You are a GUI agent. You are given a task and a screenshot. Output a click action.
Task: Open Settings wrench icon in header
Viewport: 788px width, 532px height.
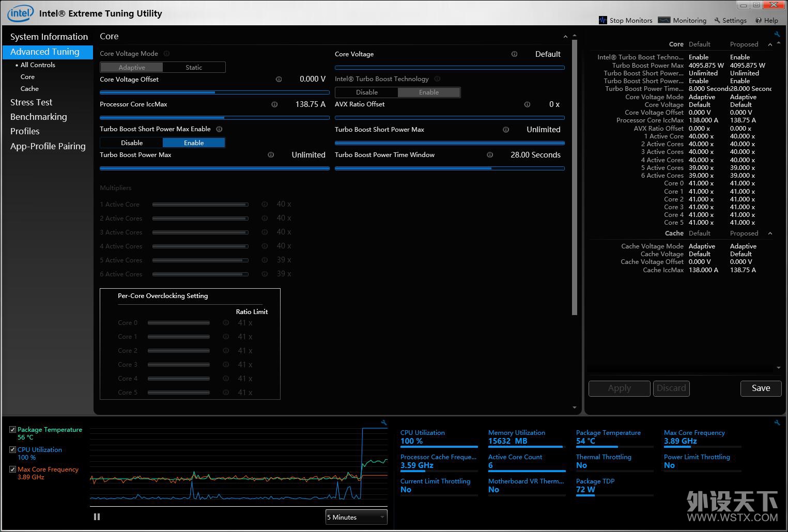[x=717, y=21]
